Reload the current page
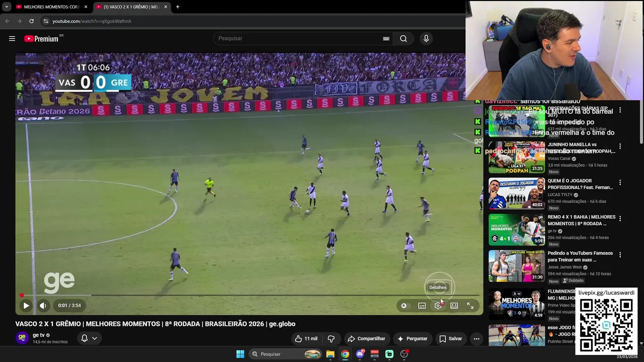The image size is (644, 362). (31, 21)
